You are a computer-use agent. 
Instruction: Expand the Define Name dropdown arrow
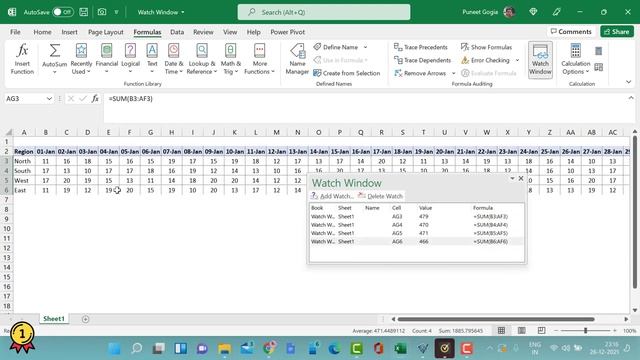(365, 47)
